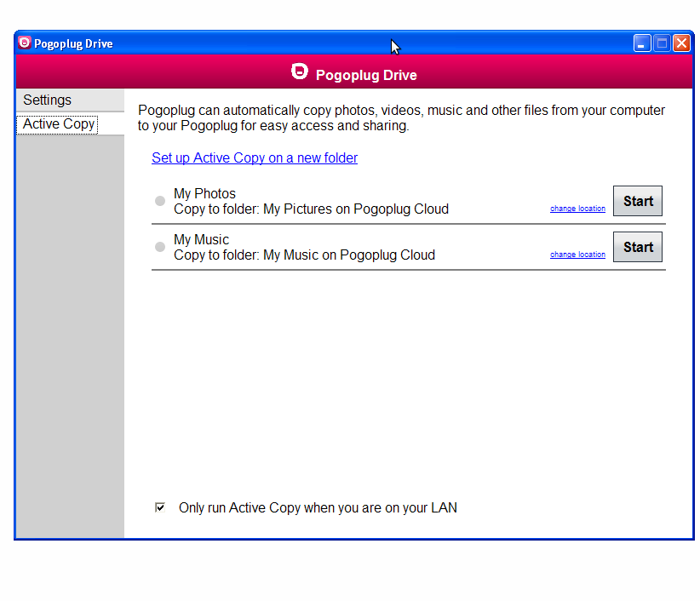Screen dimensions: 700x601
Task: Select the 'My Music' folder name text
Action: [x=201, y=239]
